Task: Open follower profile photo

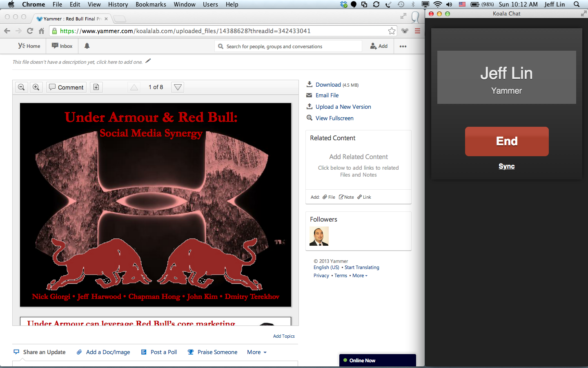Action: (319, 237)
